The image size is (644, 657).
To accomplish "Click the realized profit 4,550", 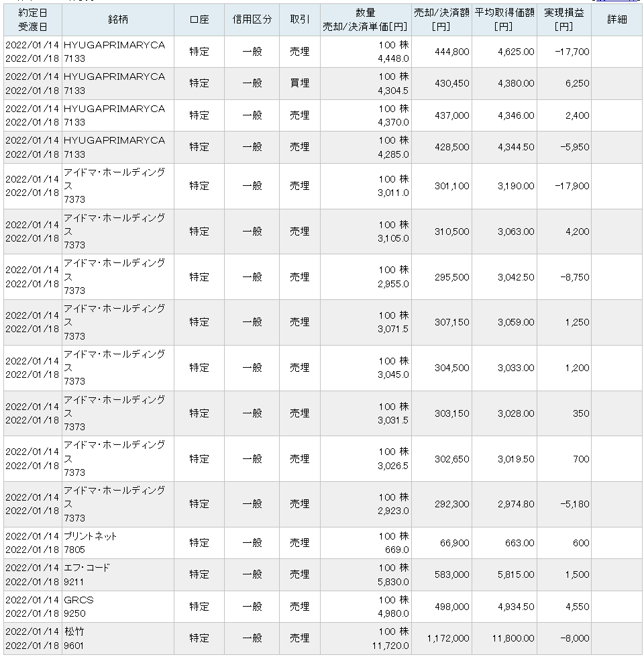I will coord(577,607).
